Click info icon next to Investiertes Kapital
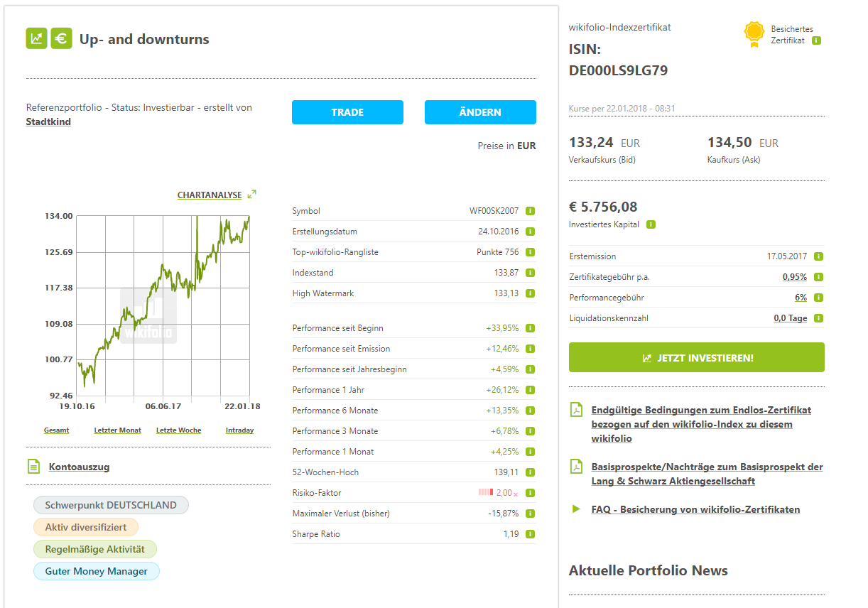The width and height of the screenshot is (868, 608). (x=651, y=224)
